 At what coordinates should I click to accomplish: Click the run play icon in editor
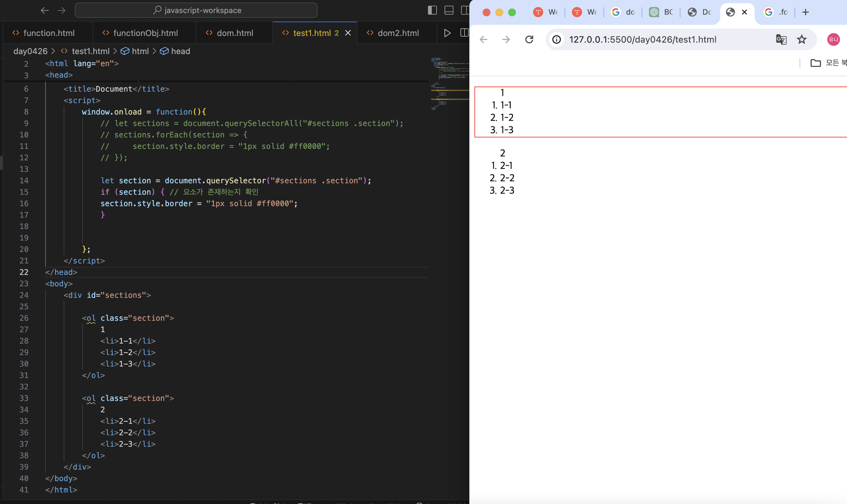447,33
